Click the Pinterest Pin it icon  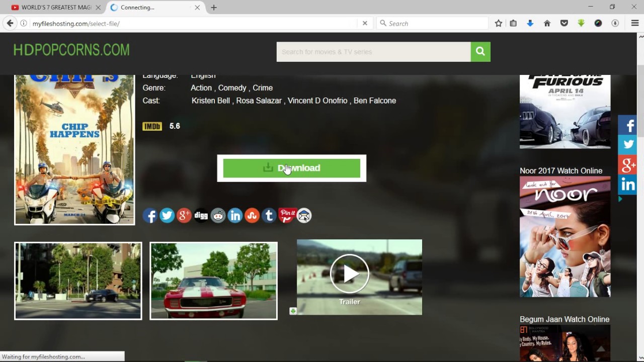pyautogui.click(x=287, y=216)
